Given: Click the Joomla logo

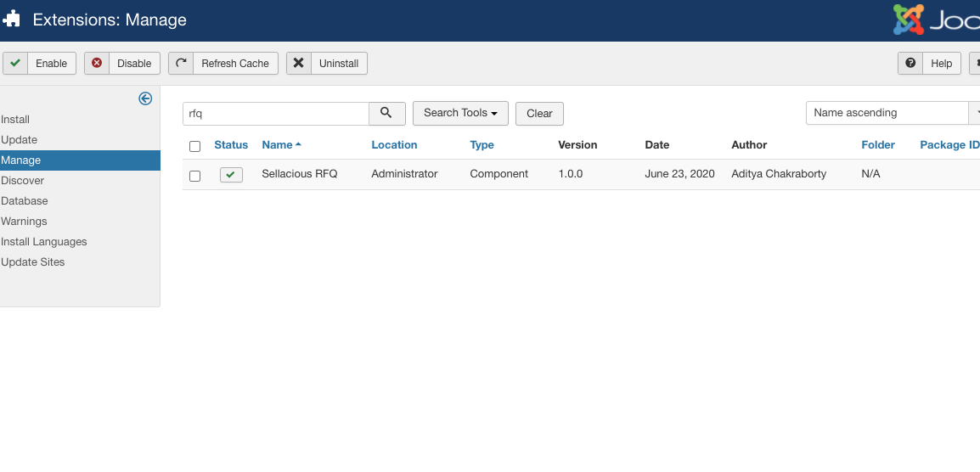Looking at the screenshot, I should click(936, 20).
